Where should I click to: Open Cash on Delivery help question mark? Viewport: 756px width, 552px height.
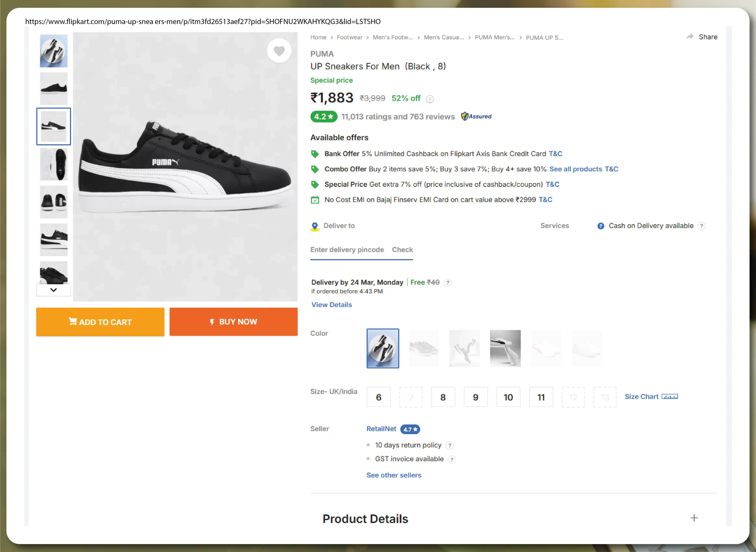coord(702,226)
